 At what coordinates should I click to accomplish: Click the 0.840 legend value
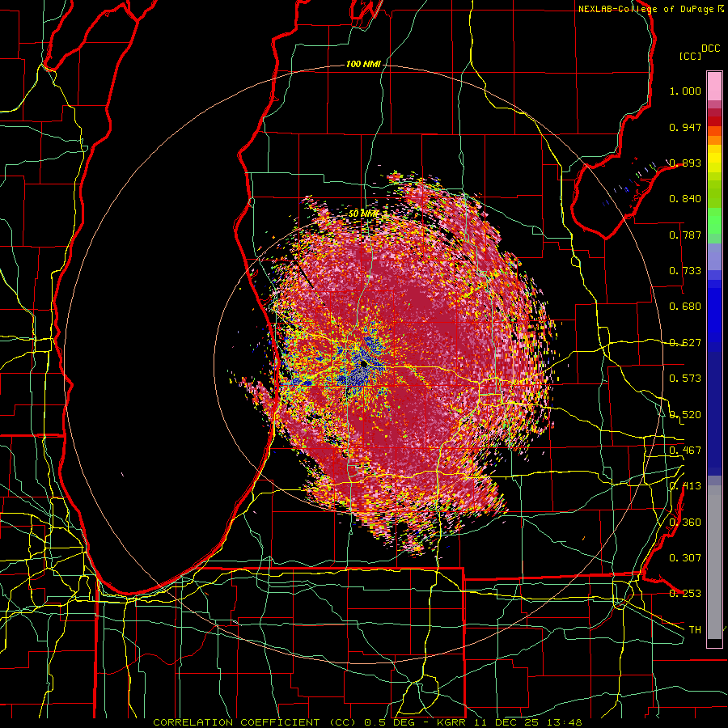click(685, 199)
